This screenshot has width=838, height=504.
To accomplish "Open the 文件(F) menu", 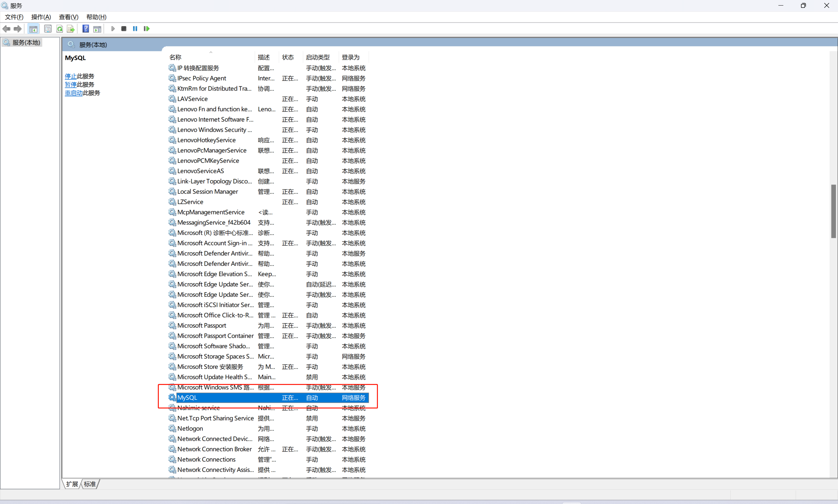I will click(x=14, y=17).
